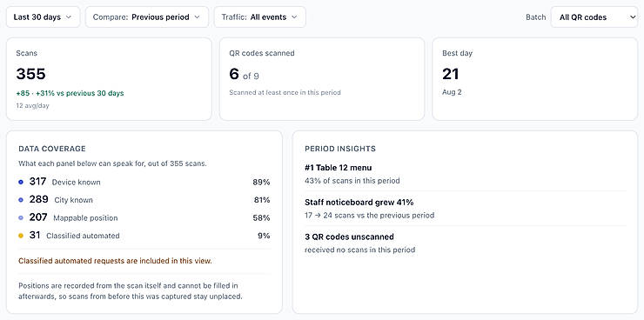Click the QR codes scanned card title

coord(262,53)
